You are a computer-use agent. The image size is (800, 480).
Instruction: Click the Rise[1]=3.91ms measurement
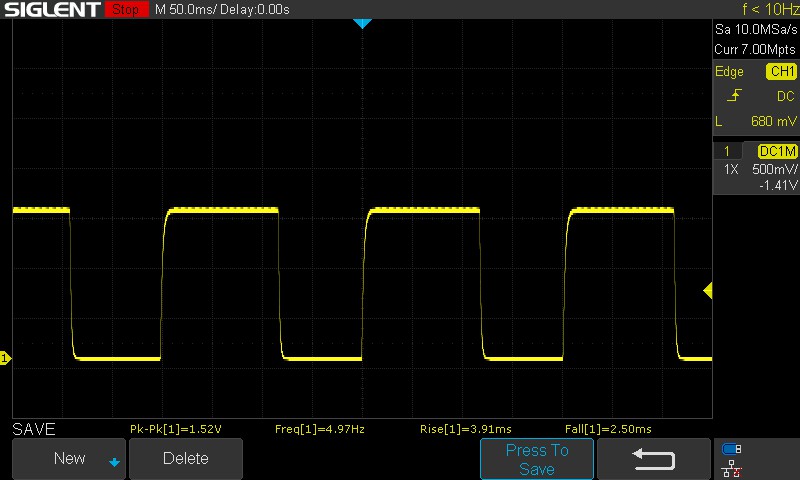coord(465,429)
